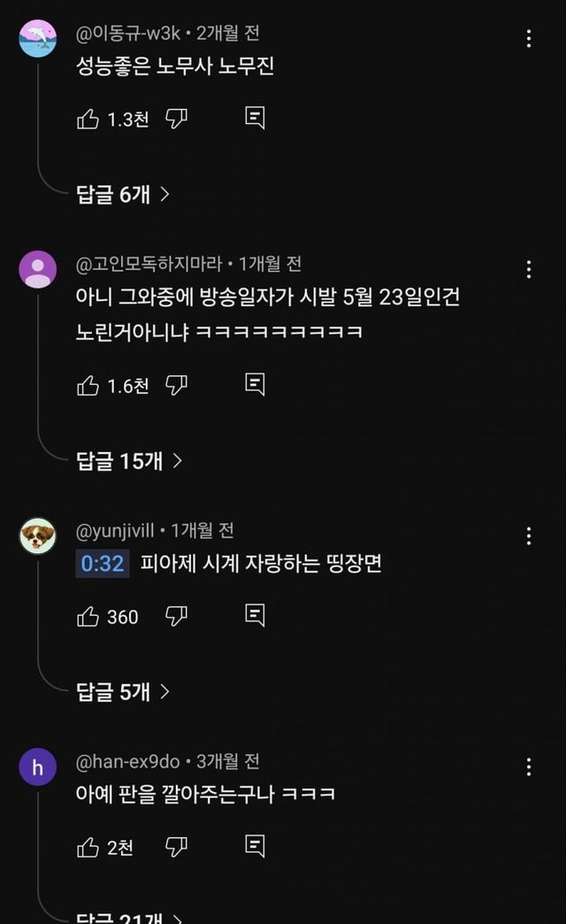Open options menu for @고인모독하지마라's comment
The width and height of the screenshot is (566, 924).
point(528,269)
